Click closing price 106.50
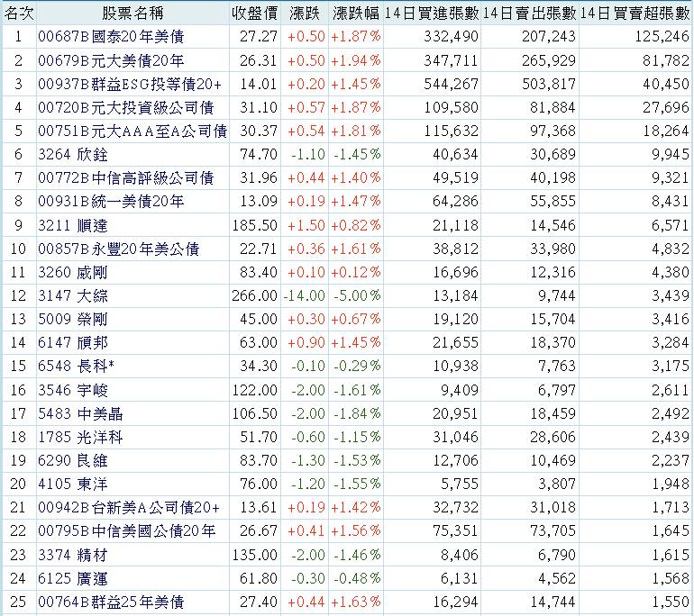This screenshot has height=616, width=694. coord(255,413)
